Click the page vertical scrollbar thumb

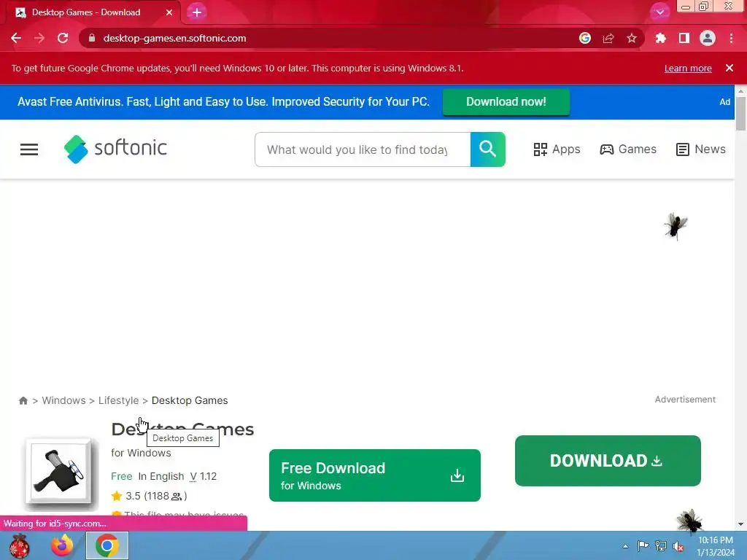740,113
